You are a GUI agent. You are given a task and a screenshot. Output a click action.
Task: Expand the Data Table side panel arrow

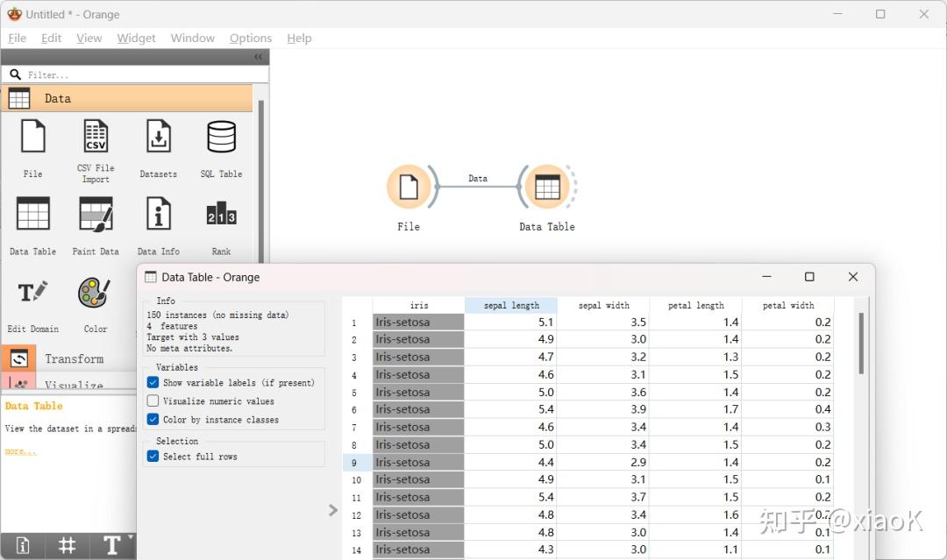(x=333, y=509)
